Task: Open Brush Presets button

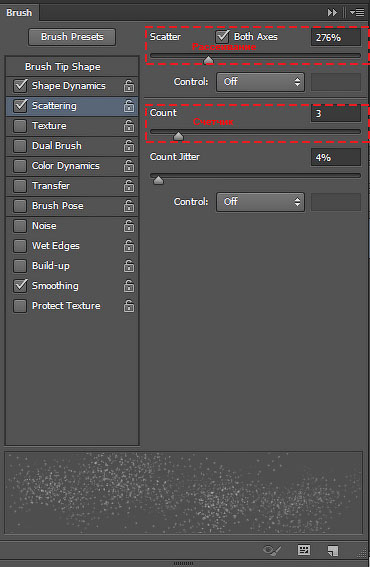Action: point(72,37)
